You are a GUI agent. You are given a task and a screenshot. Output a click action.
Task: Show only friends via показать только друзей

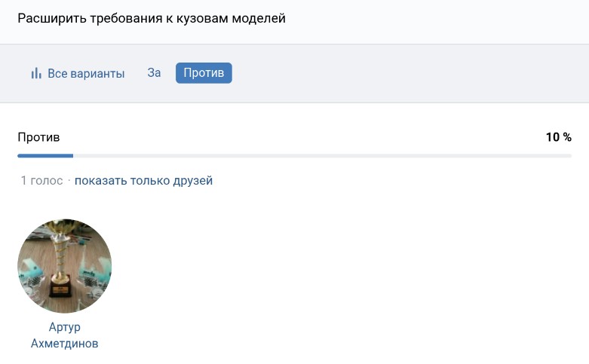coord(143,181)
